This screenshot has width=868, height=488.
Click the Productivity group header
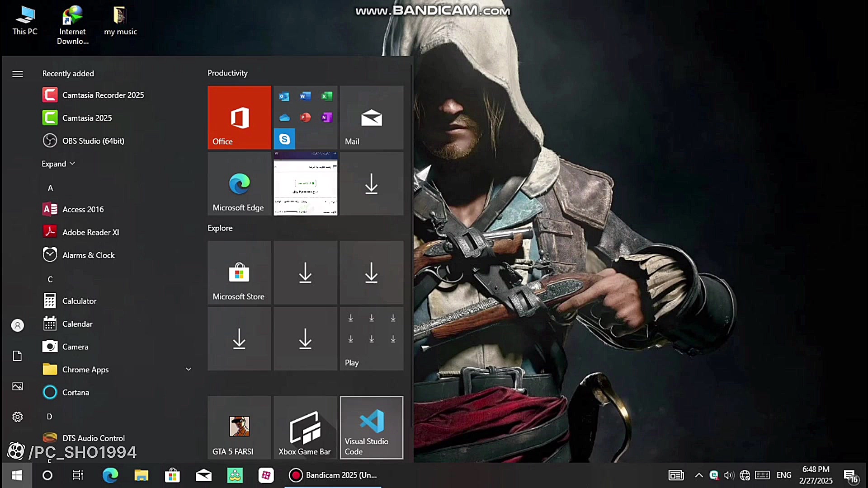coord(227,73)
